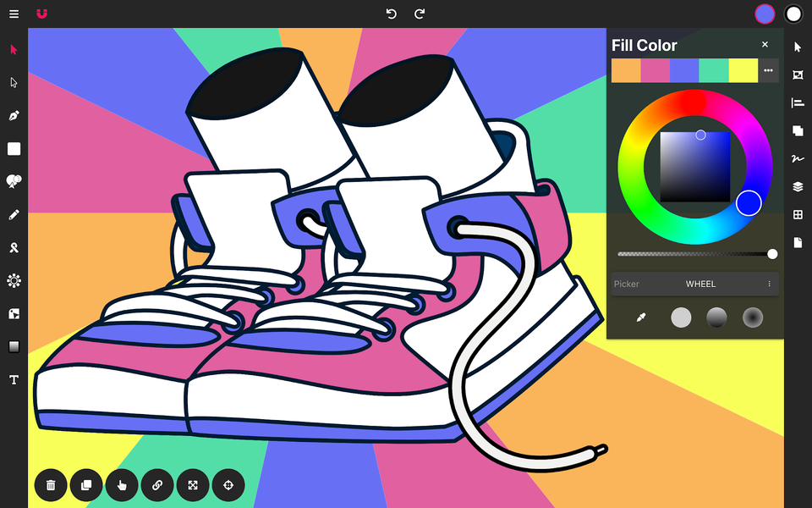
Task: Select the Text tool
Action: tap(14, 379)
